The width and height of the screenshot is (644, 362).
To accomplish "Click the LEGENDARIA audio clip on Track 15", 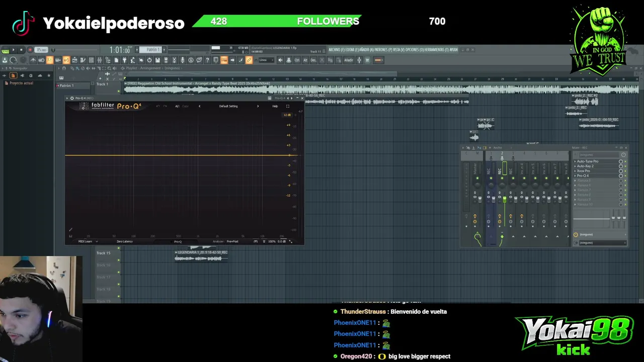I will 201,256.
